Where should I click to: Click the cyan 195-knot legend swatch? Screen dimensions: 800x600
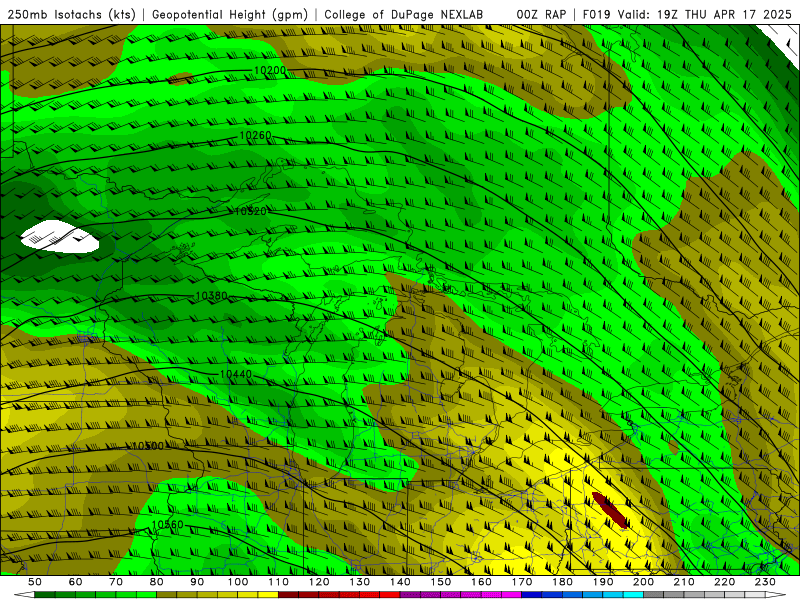[633, 594]
